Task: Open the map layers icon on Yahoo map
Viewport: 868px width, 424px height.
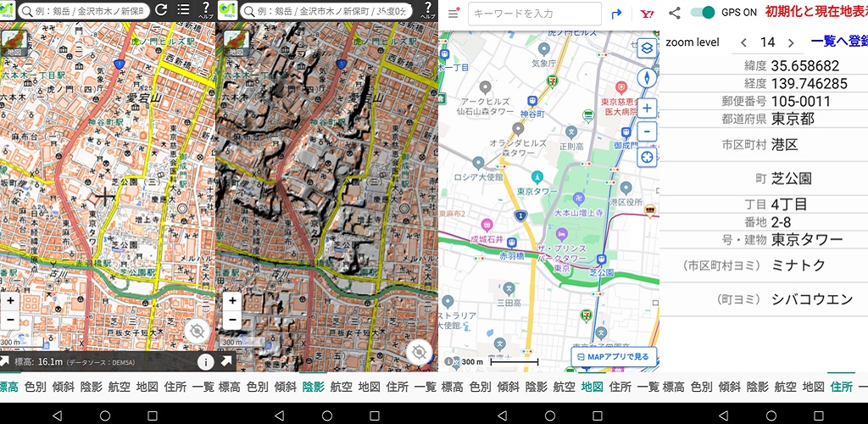Action: point(647,48)
